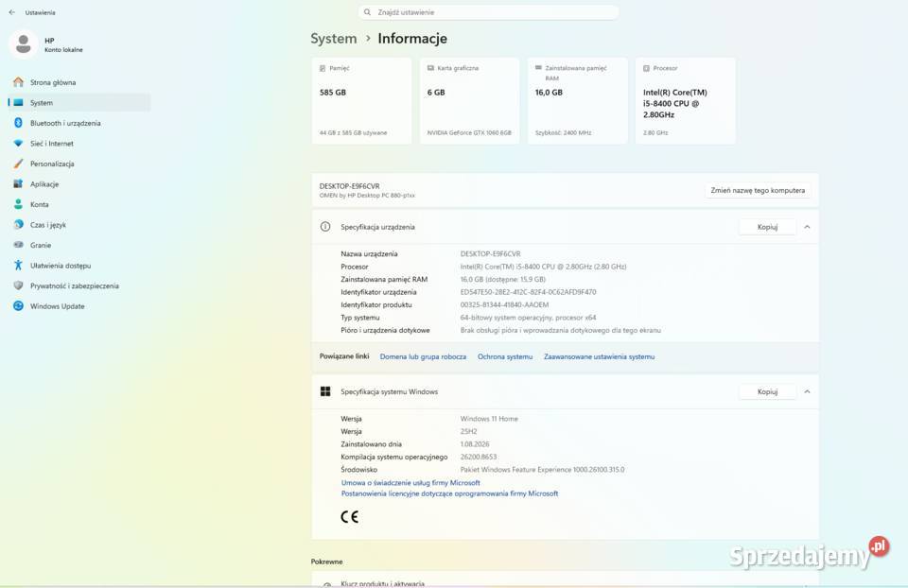Screen dimensions: 908x588
Task: Click the Granie controller icon
Action: pyautogui.click(x=19, y=245)
